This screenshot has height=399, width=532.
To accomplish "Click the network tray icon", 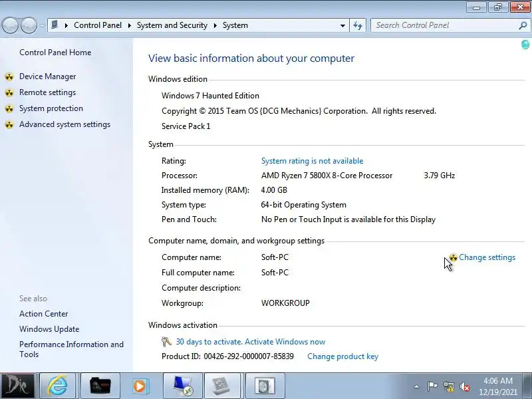I will click(x=448, y=386).
